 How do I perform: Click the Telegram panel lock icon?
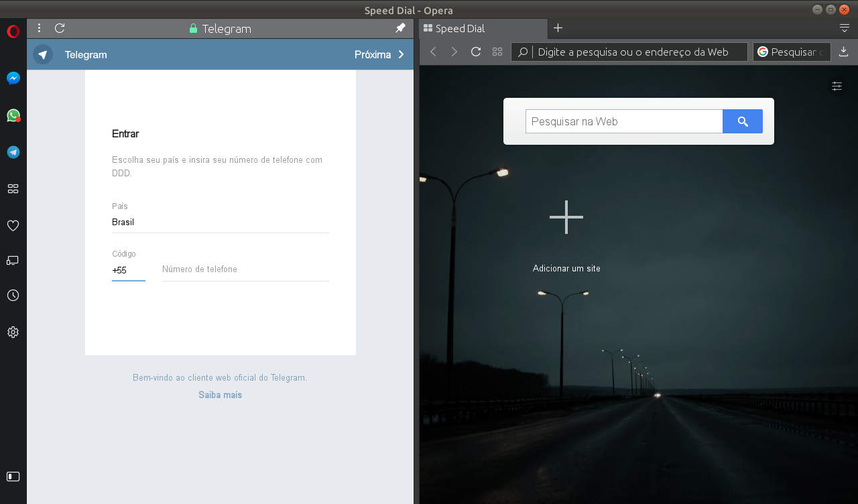tap(194, 29)
